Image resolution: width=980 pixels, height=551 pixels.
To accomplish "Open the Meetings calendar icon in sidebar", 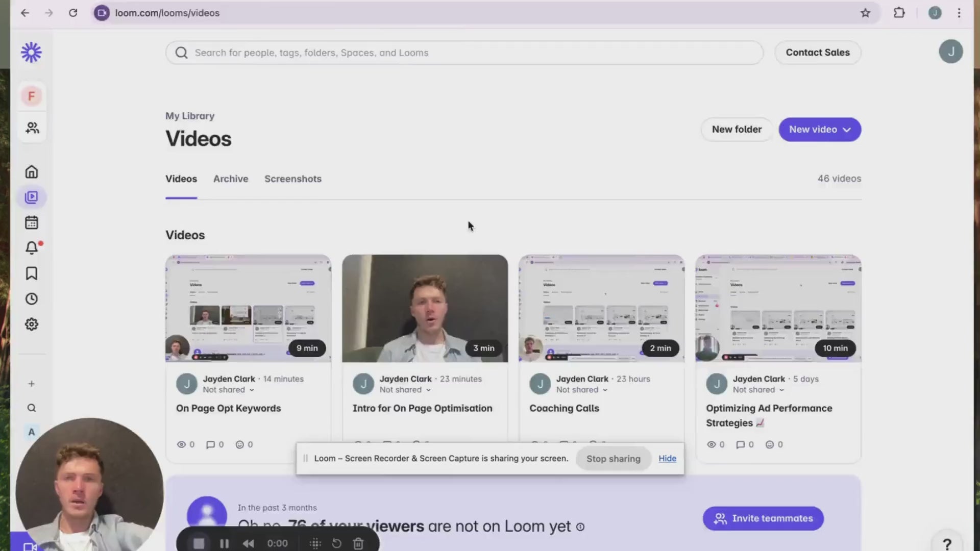I will point(32,222).
